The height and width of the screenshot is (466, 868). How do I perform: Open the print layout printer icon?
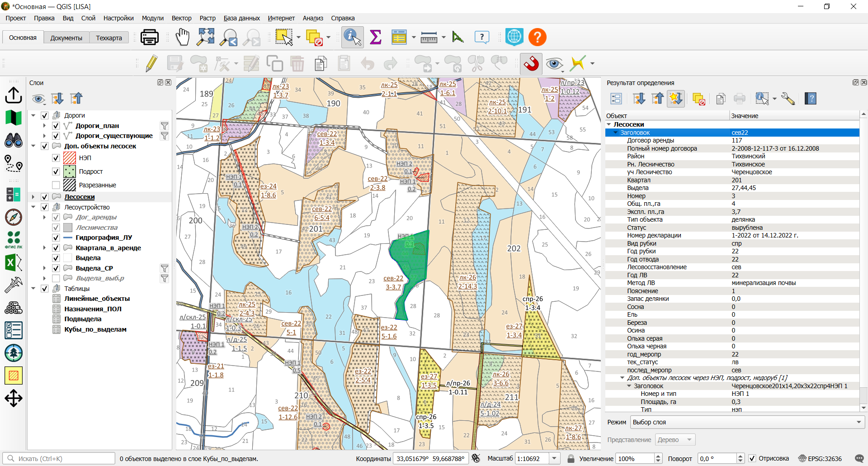pyautogui.click(x=150, y=37)
